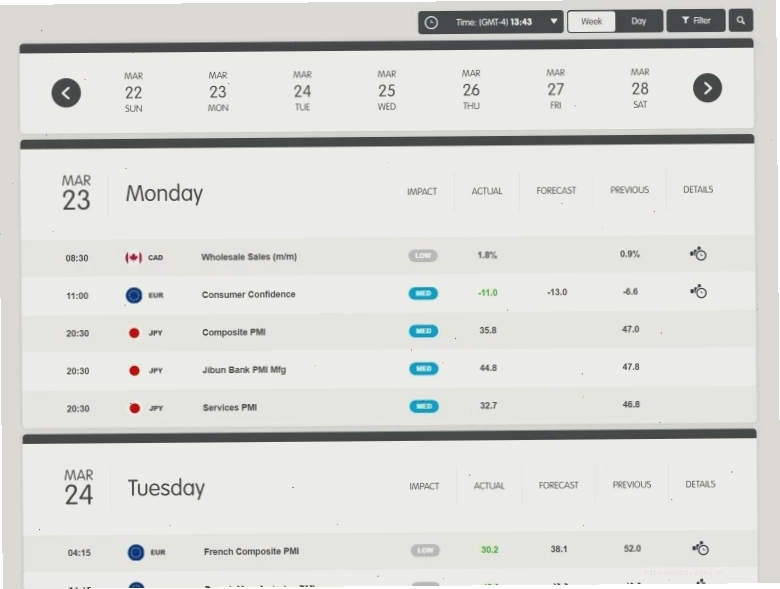The width and height of the screenshot is (780, 589).
Task: Click Monday ACTUAL column header
Action: click(487, 191)
